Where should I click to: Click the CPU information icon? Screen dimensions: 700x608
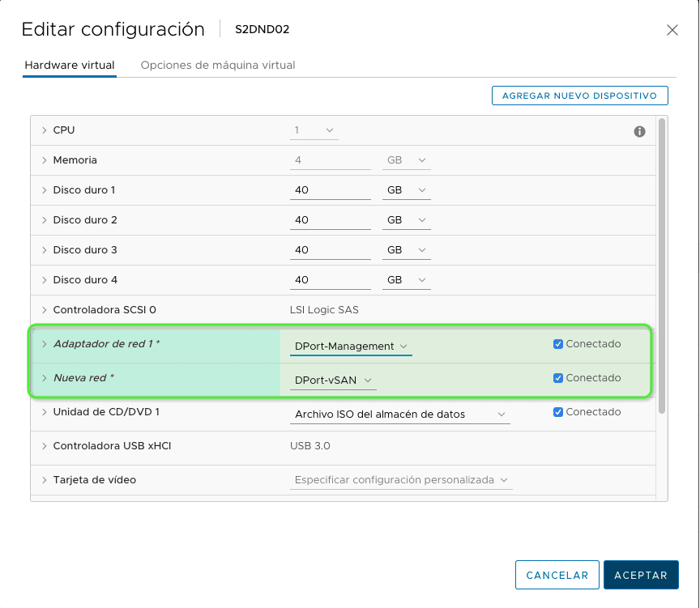(639, 130)
